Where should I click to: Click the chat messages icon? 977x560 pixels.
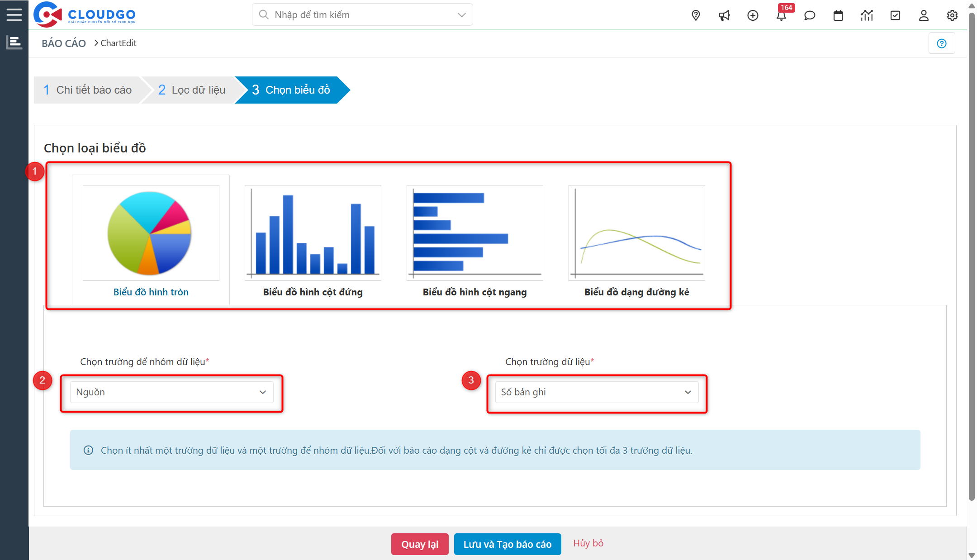(x=810, y=15)
